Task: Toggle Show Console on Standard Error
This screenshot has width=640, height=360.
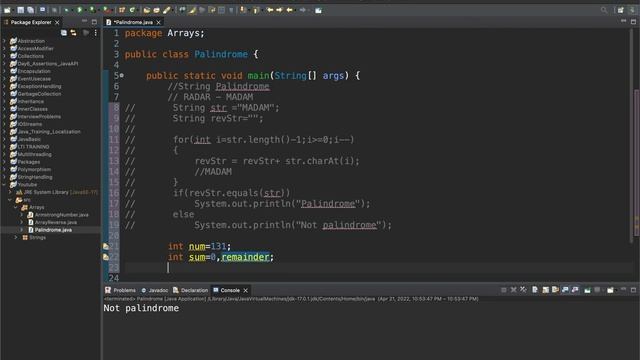Action: pyautogui.click(x=575, y=290)
